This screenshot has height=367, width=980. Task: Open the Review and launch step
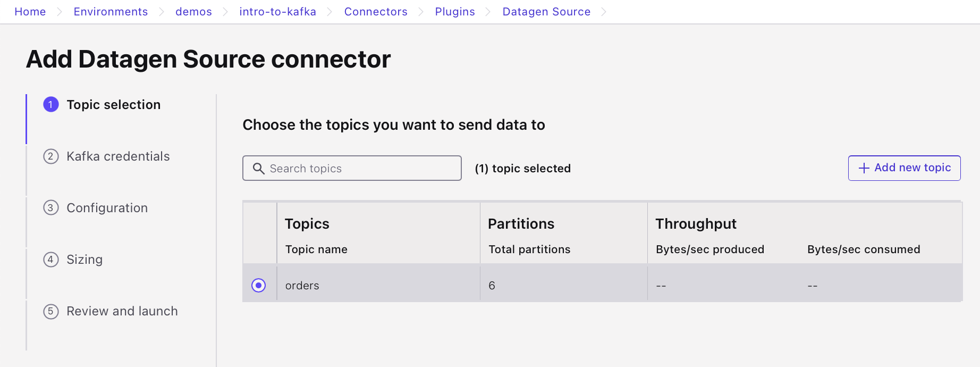click(x=122, y=311)
